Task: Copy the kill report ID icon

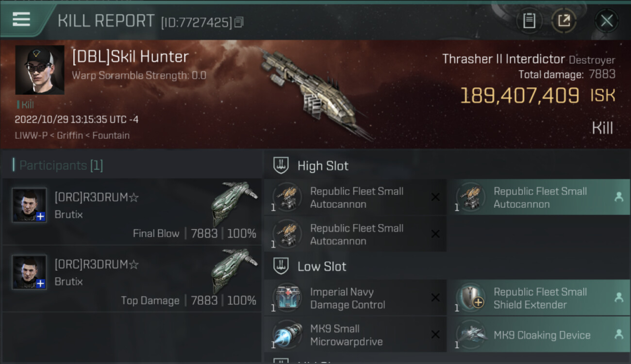Action: (238, 22)
